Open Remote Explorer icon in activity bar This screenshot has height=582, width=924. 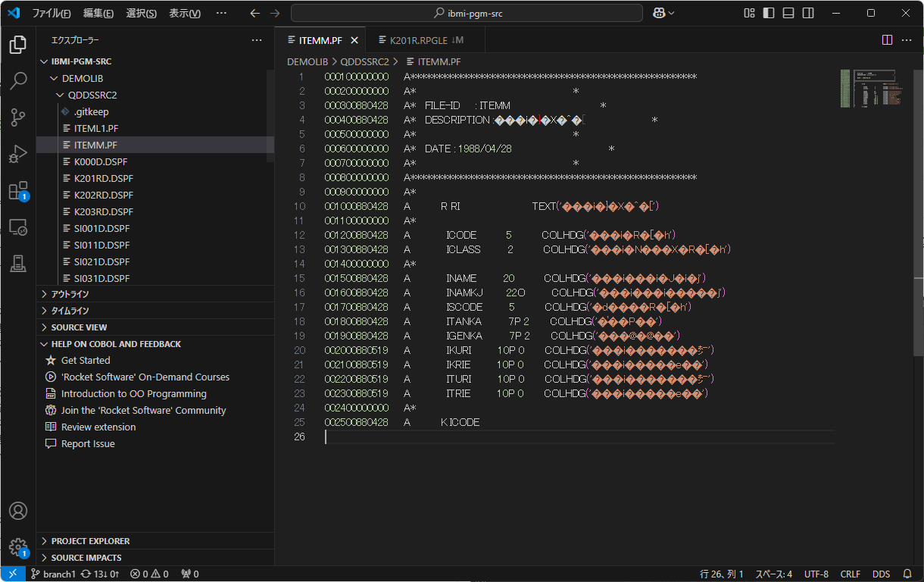point(18,227)
